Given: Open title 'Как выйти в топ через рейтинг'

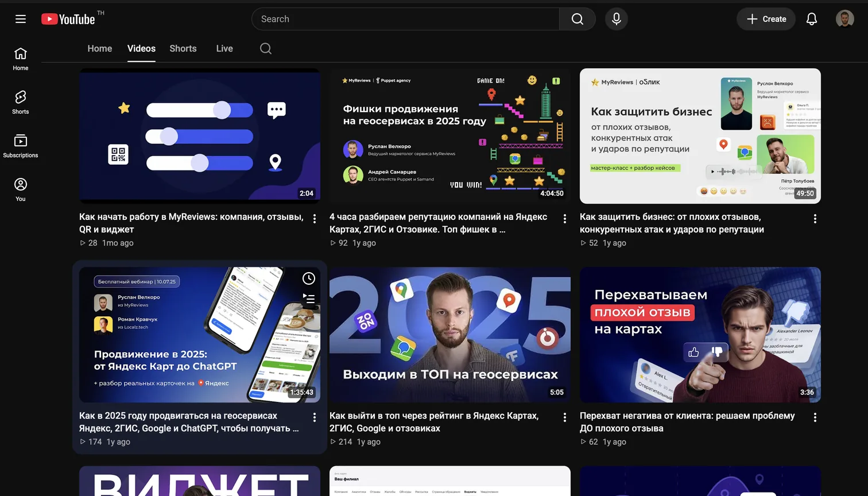Looking at the screenshot, I should pyautogui.click(x=434, y=422).
